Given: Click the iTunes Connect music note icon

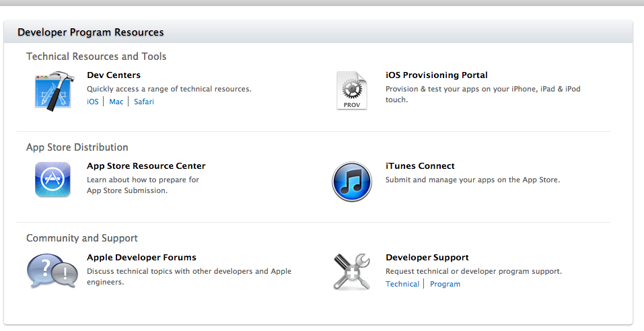Looking at the screenshot, I should [352, 182].
